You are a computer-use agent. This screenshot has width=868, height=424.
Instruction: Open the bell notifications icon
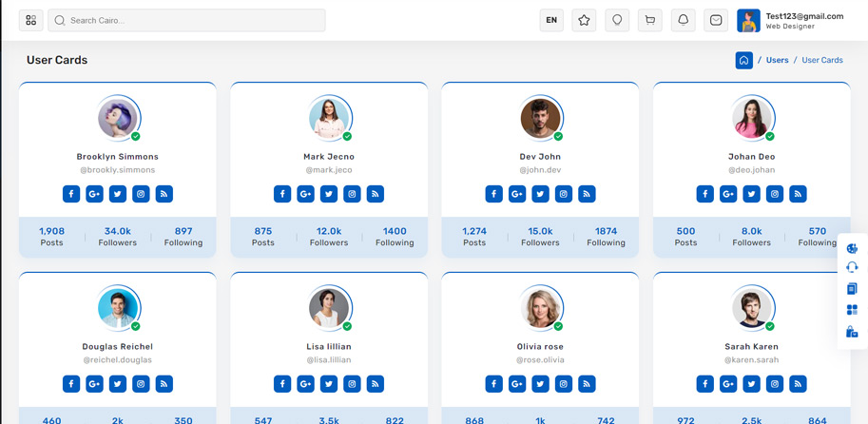[x=684, y=21]
